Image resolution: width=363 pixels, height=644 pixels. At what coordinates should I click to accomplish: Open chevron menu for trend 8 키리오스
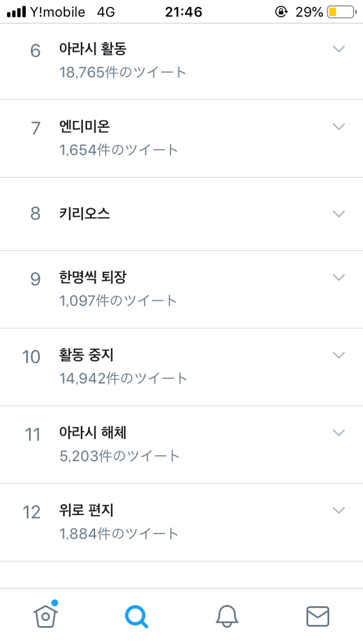[339, 213]
